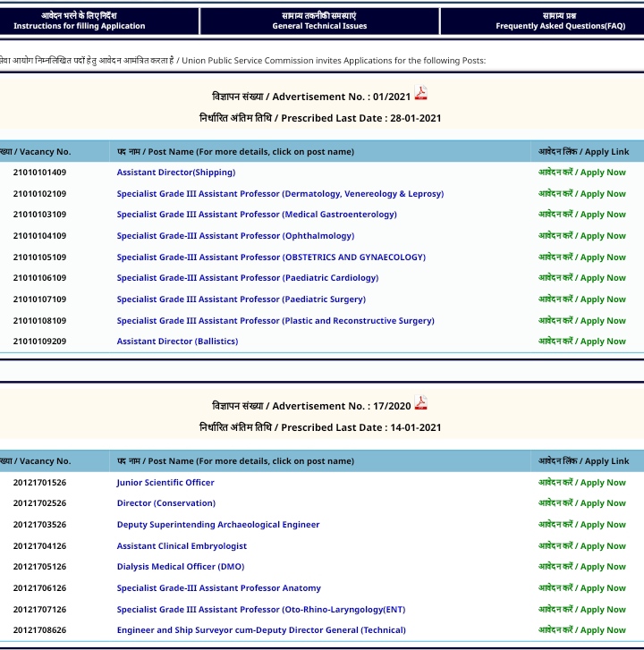The width and height of the screenshot is (644, 650).
Task: Apply Now for vacancy 21010101409
Action: [x=582, y=173]
